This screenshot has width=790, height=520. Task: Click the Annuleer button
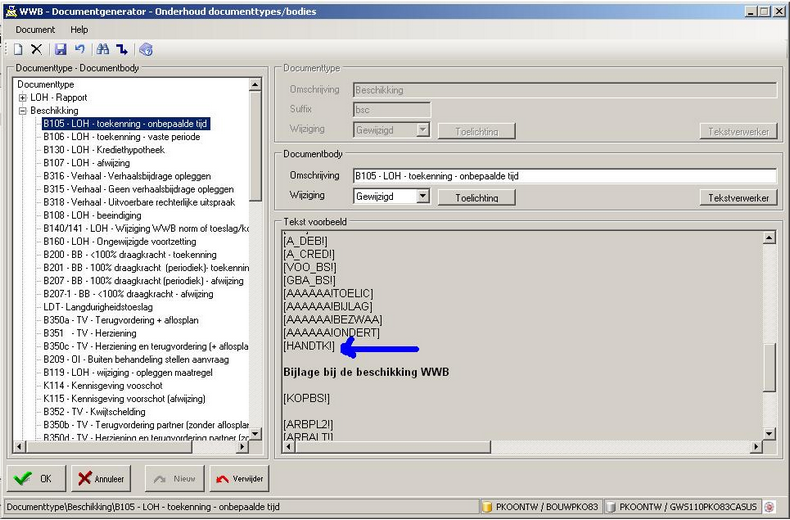click(101, 479)
